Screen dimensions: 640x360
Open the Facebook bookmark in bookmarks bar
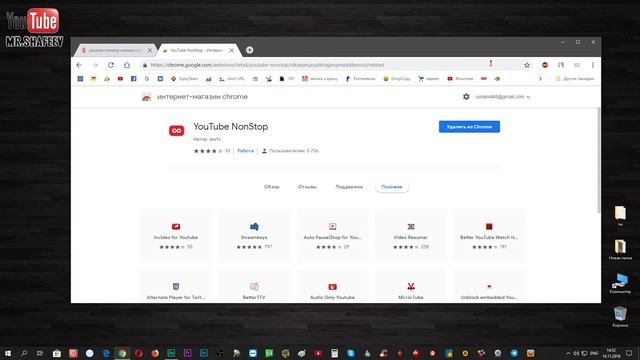click(133, 79)
